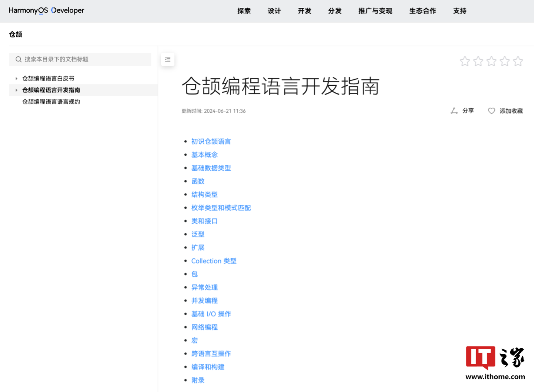Viewport: 534px width, 392px height.
Task: Give a five-star rating using the last star
Action: click(x=518, y=61)
